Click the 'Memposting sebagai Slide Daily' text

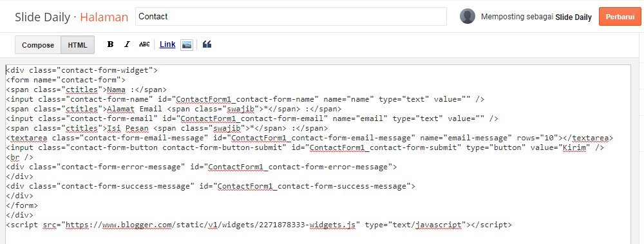pyautogui.click(x=536, y=17)
